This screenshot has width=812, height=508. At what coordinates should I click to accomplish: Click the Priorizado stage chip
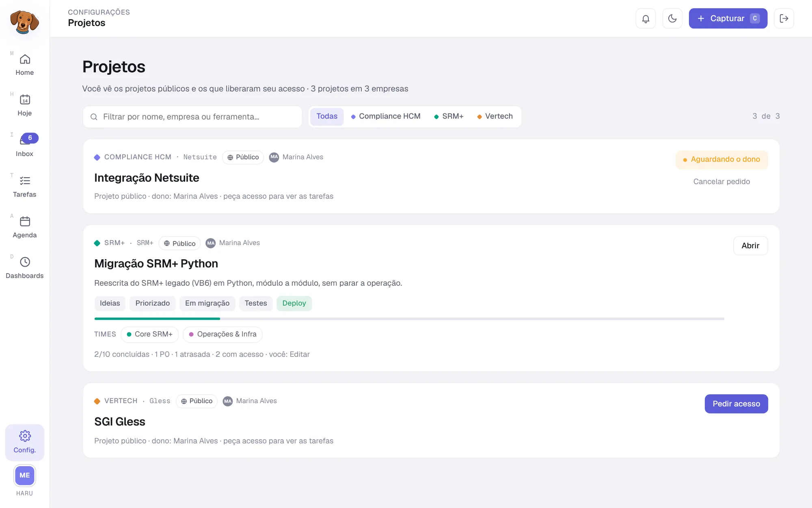pyautogui.click(x=153, y=304)
